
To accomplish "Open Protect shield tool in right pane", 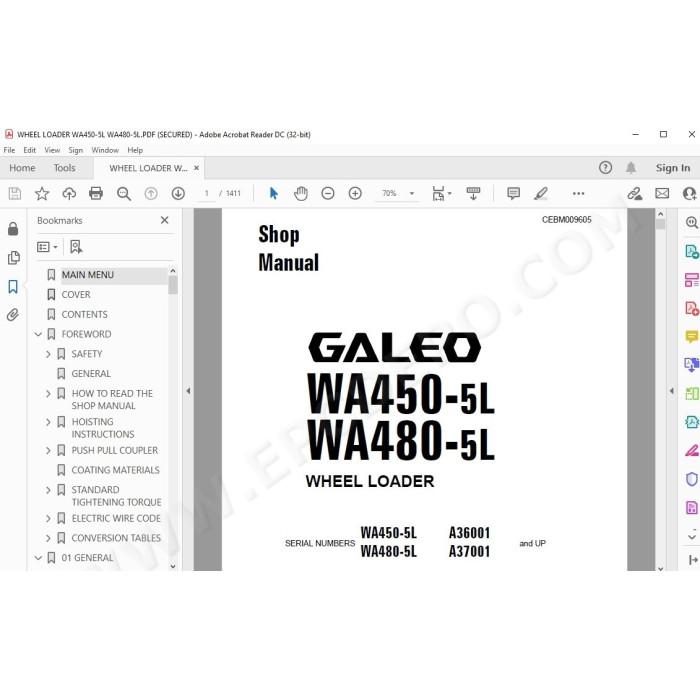I will pyautogui.click(x=691, y=479).
